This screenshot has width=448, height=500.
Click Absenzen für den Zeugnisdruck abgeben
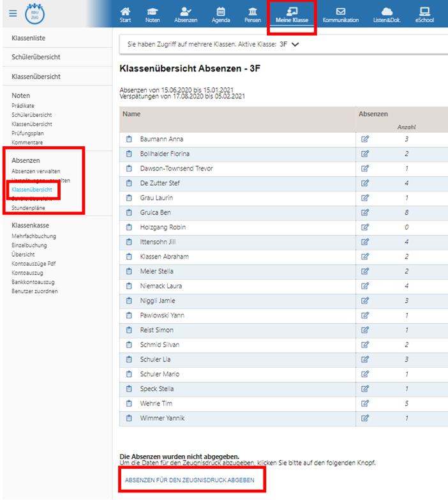(x=190, y=480)
